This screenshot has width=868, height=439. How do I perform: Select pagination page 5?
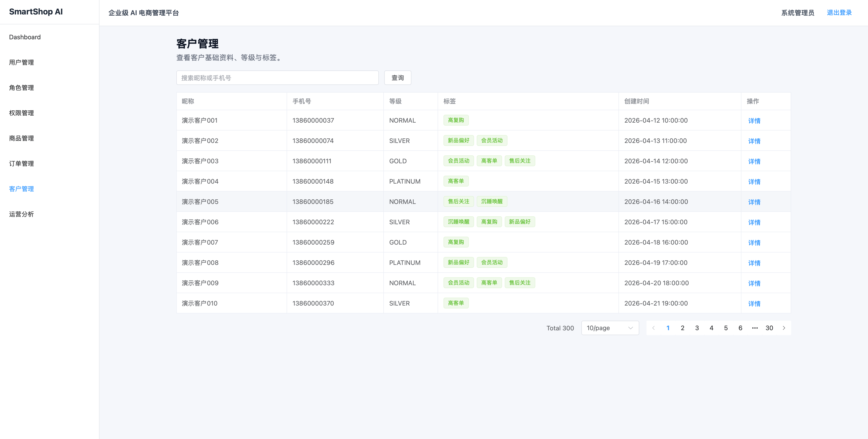coord(726,328)
